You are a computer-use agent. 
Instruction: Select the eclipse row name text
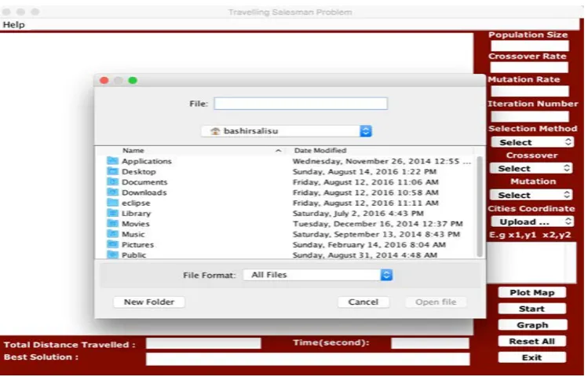pyautogui.click(x=136, y=203)
